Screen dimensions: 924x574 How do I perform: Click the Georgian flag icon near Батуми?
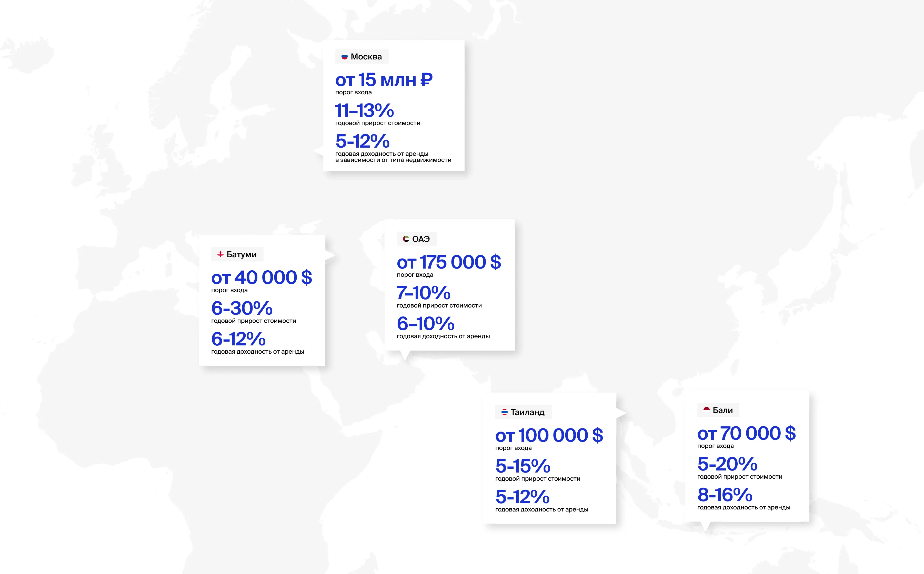220,254
